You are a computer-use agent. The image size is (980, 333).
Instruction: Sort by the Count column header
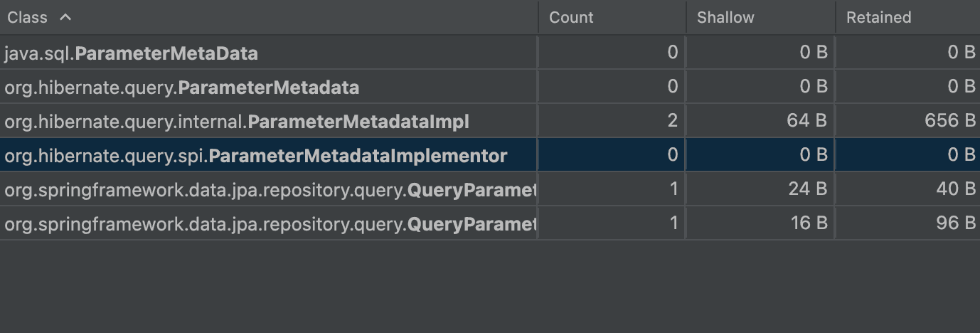coord(571,17)
